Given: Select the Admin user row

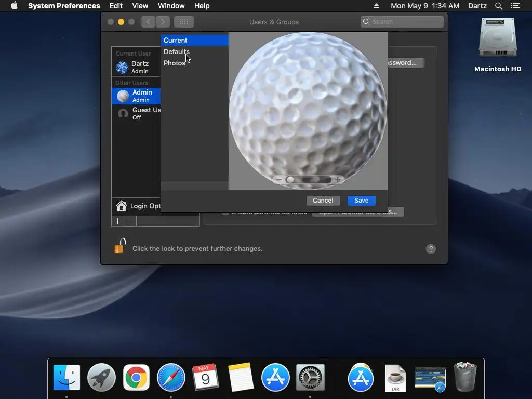Looking at the screenshot, I should (136, 96).
